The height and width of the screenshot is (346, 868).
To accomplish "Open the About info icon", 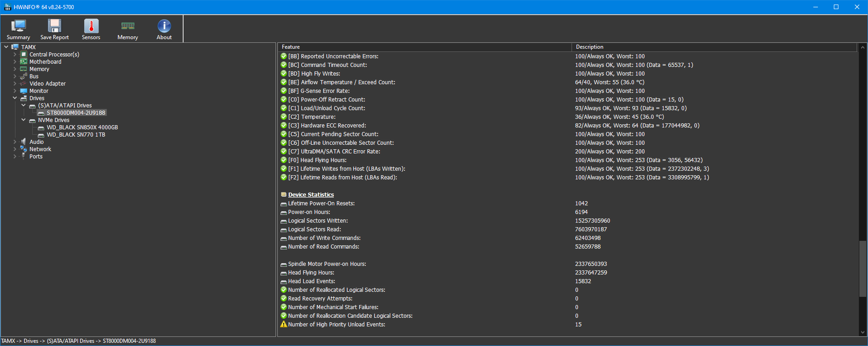I will point(164,26).
